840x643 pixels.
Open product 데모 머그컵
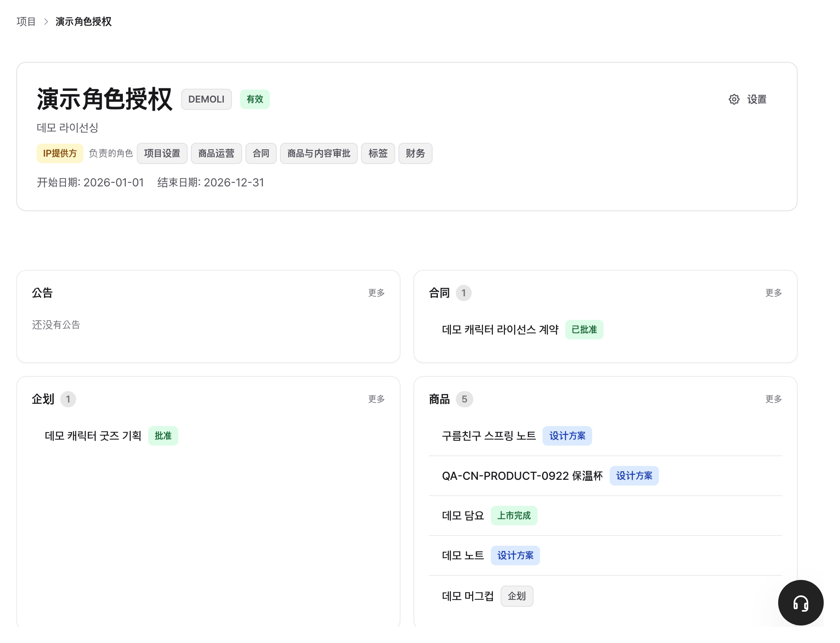click(x=468, y=596)
